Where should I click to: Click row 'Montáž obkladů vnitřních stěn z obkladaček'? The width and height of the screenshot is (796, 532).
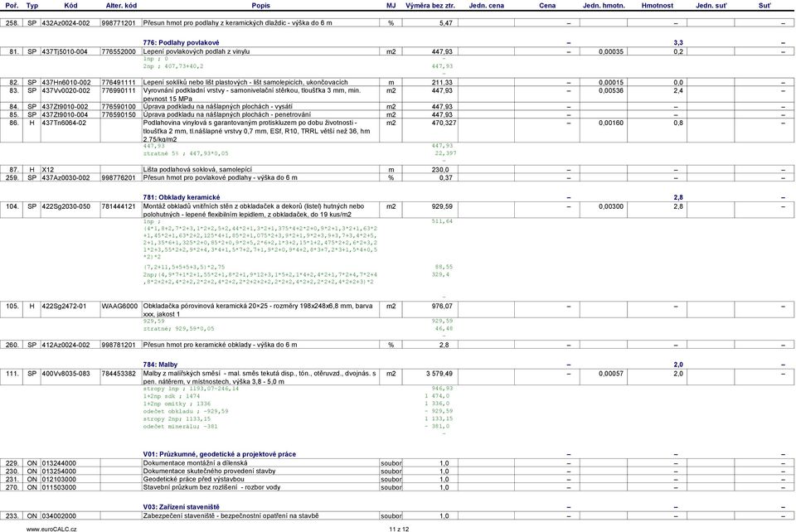(397, 210)
